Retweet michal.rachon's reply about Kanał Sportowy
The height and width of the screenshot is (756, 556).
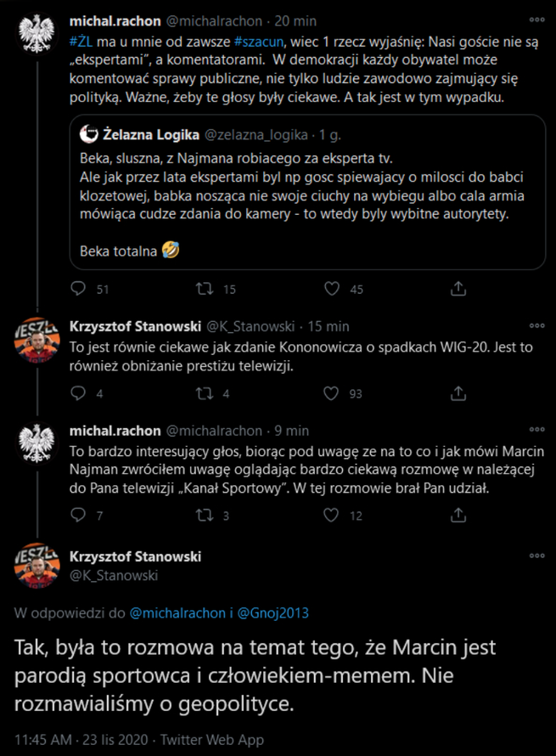205,515
